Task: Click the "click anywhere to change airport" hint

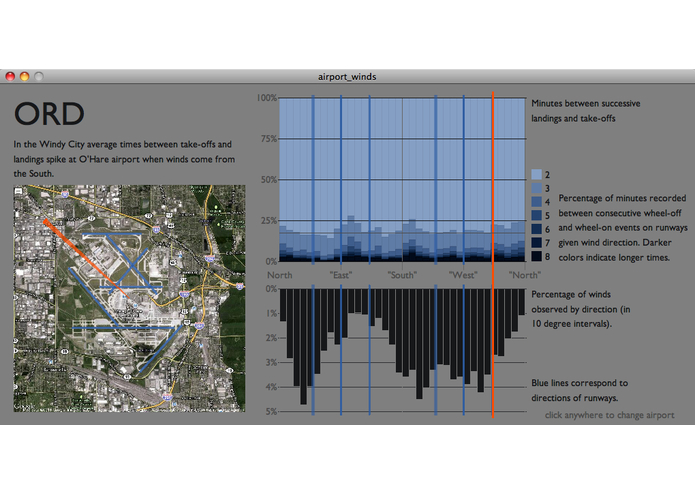Action: (609, 415)
